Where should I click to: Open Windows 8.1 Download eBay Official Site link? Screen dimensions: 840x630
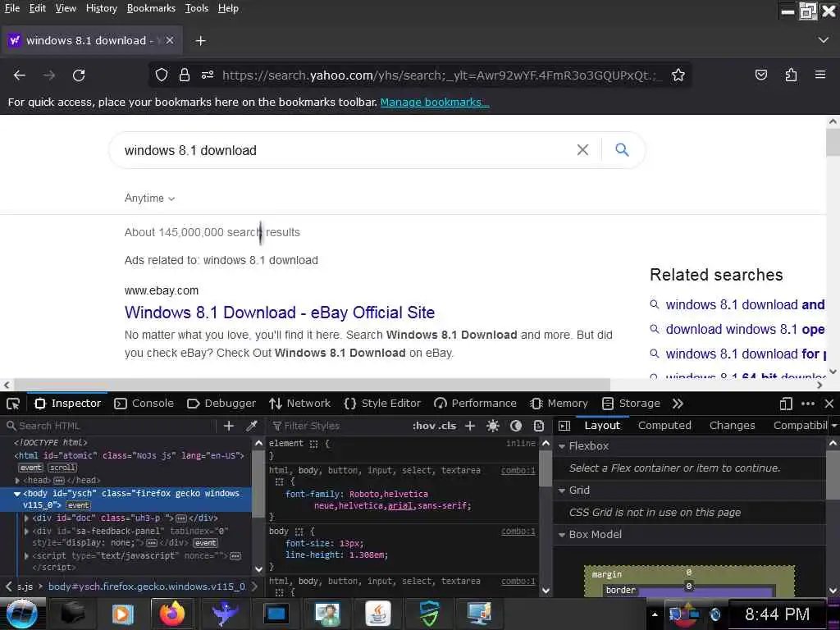280,313
